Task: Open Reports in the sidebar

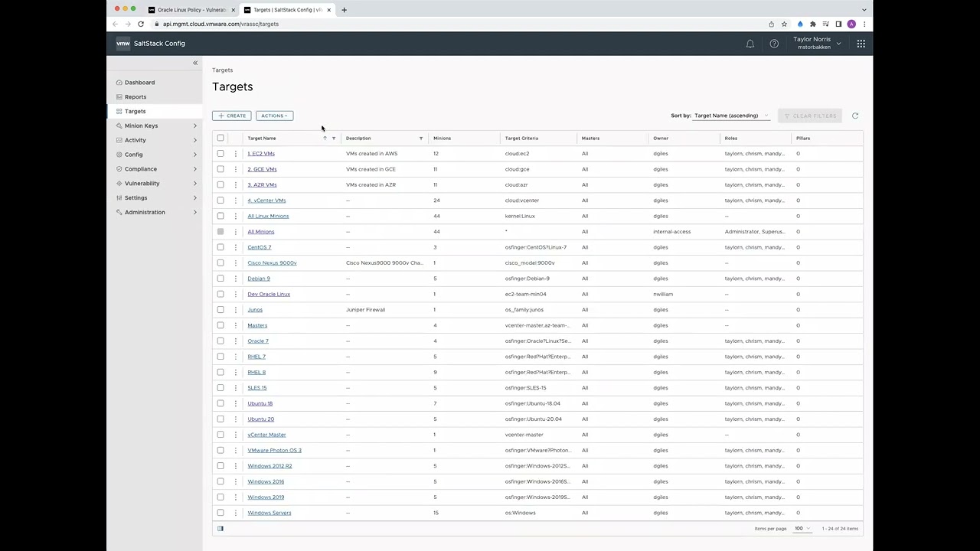Action: [x=136, y=97]
